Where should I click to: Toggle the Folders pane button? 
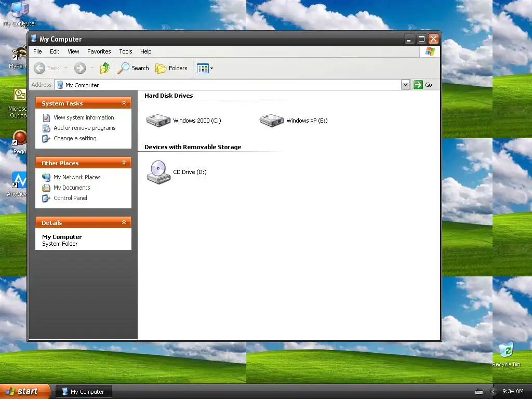171,68
